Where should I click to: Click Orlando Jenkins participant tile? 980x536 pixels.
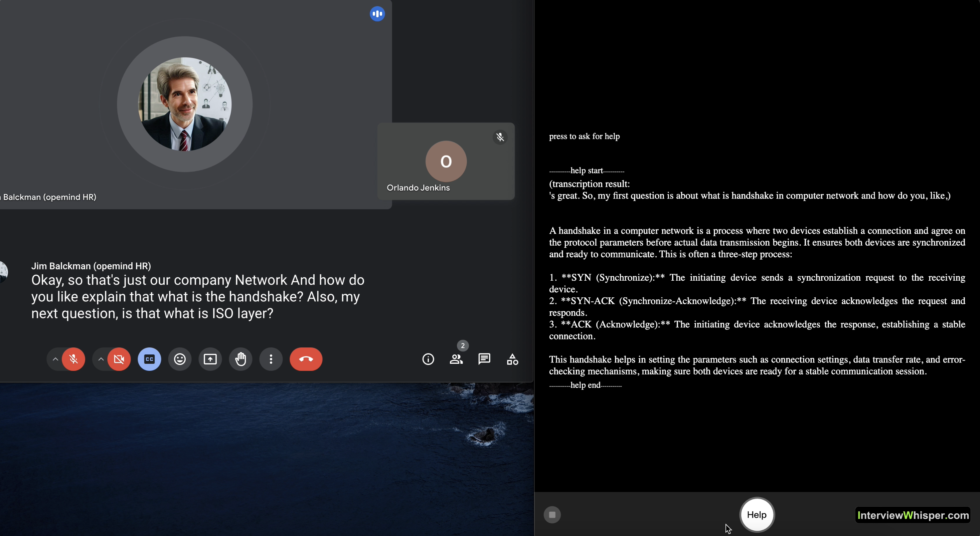click(x=446, y=161)
